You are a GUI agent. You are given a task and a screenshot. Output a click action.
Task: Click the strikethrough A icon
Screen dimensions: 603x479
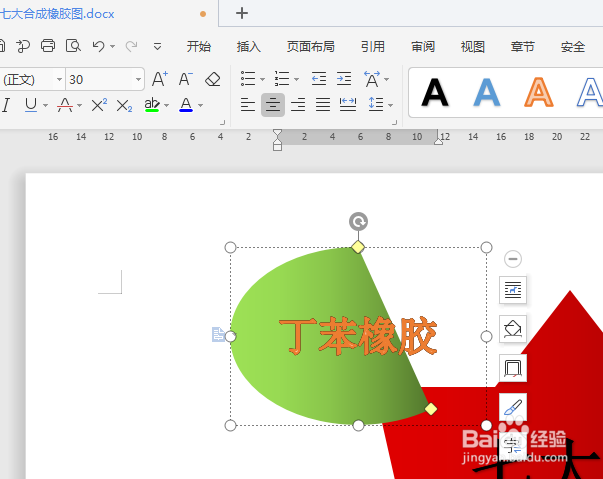click(x=65, y=105)
